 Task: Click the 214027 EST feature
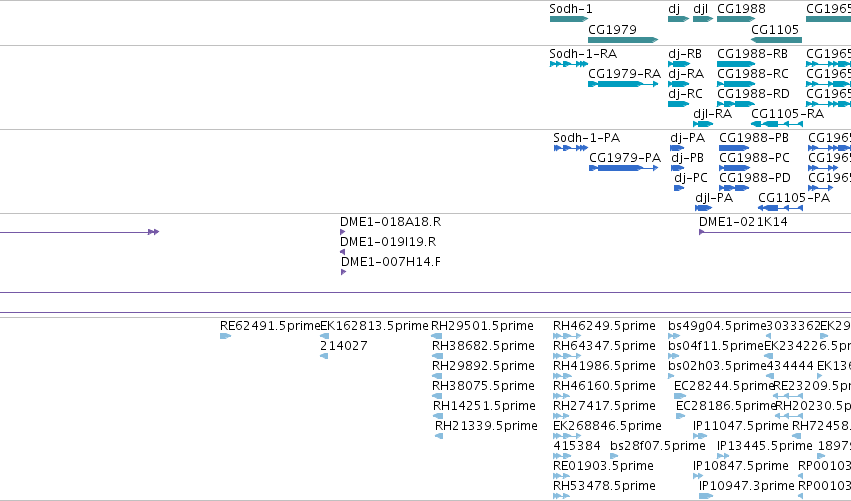pos(324,357)
